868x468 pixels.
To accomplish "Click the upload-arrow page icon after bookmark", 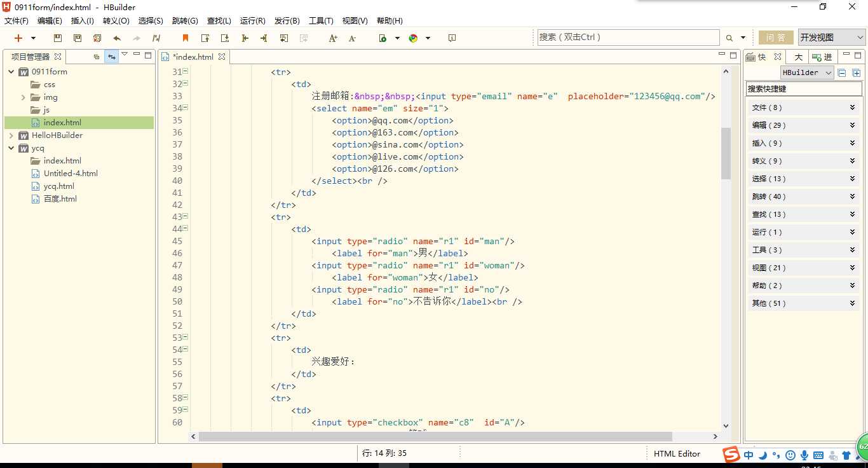I will (x=205, y=38).
